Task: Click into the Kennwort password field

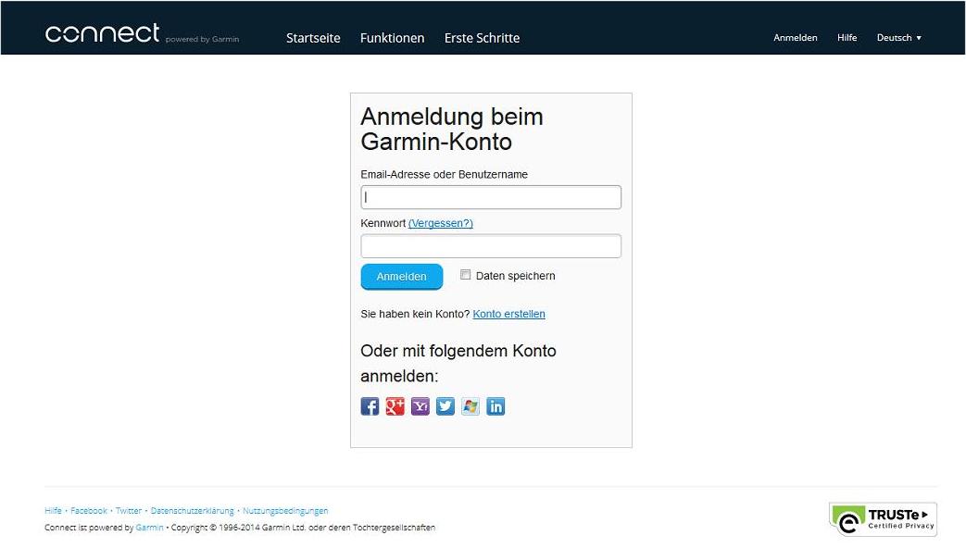Action: pos(491,246)
